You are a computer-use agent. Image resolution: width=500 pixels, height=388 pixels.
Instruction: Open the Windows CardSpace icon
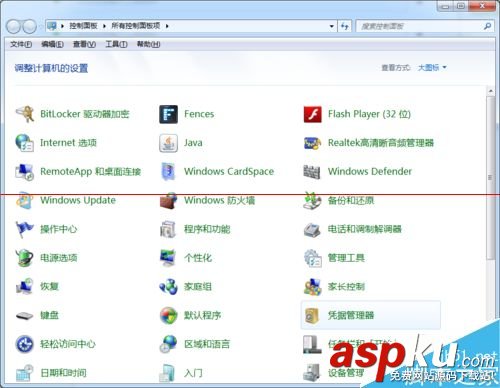pos(169,172)
